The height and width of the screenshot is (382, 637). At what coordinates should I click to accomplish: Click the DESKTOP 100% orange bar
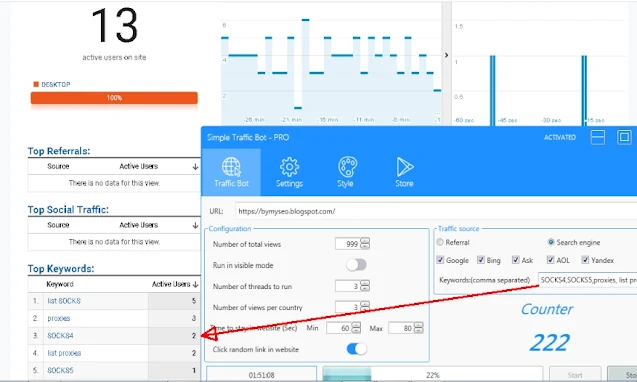click(x=114, y=98)
